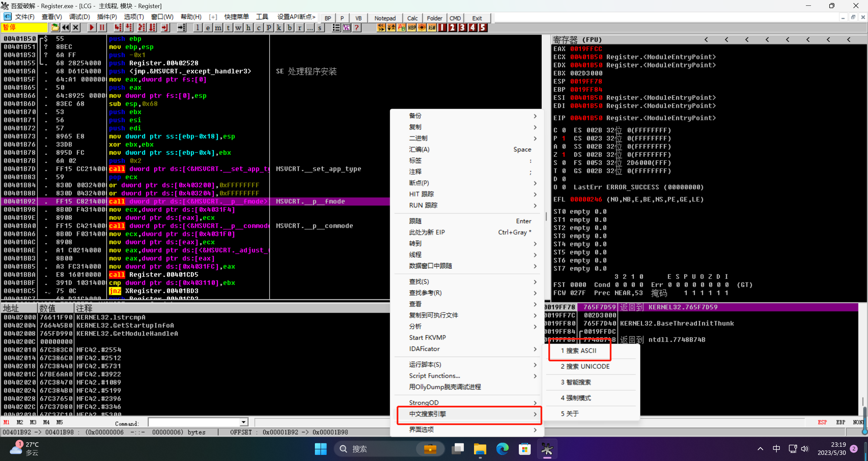The image size is (868, 461).
Task: Click the Step into toolbar icon
Action: 118,28
